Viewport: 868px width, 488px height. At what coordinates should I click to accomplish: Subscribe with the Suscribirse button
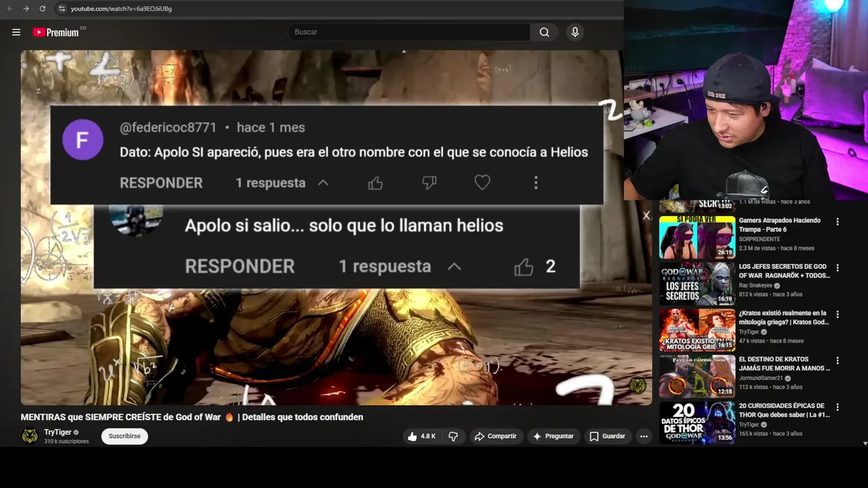pyautogui.click(x=124, y=436)
